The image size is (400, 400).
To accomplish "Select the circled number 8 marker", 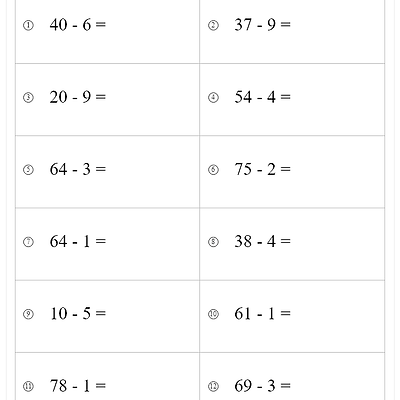I will [x=213, y=242].
